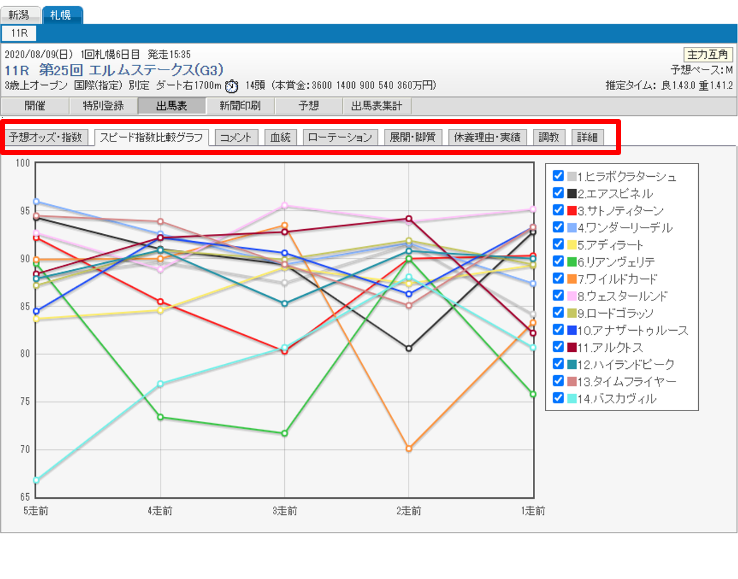Screen dimensions: 738x579
Task: Toggle 8.ウェスタールンド checkbox
Action: pyautogui.click(x=558, y=296)
